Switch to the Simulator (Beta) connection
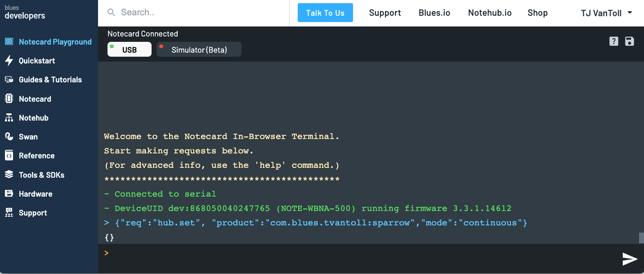The image size is (644, 274). coord(199,49)
